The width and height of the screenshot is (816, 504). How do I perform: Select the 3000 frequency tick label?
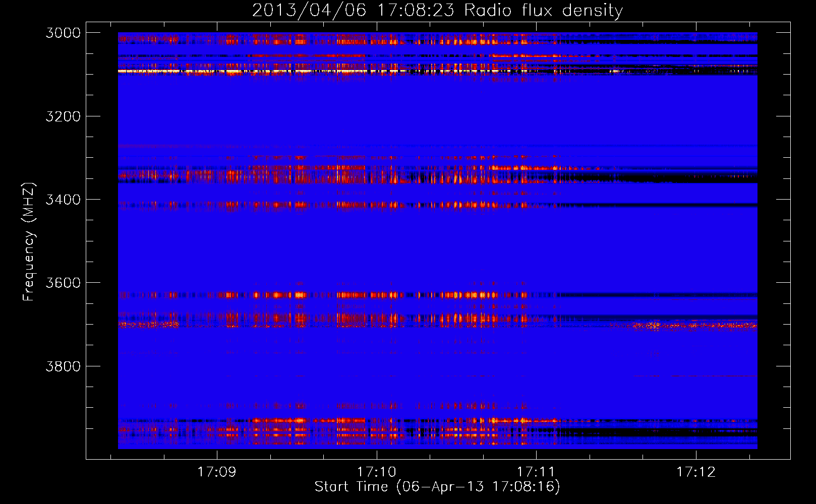click(63, 33)
